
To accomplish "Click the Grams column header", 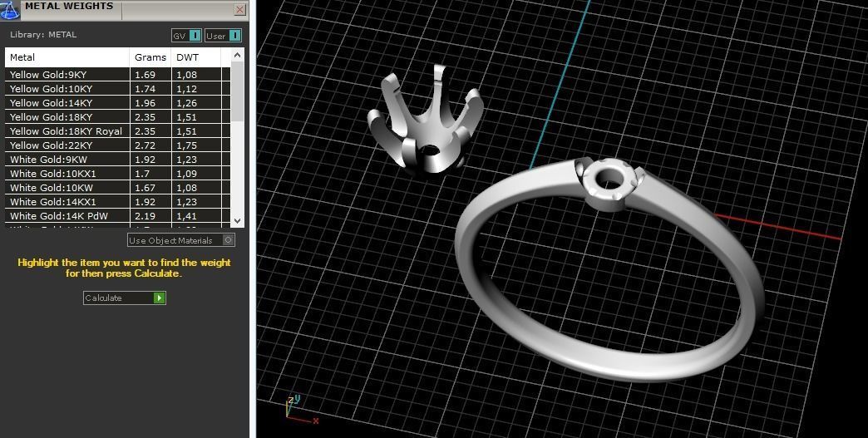I will (150, 57).
